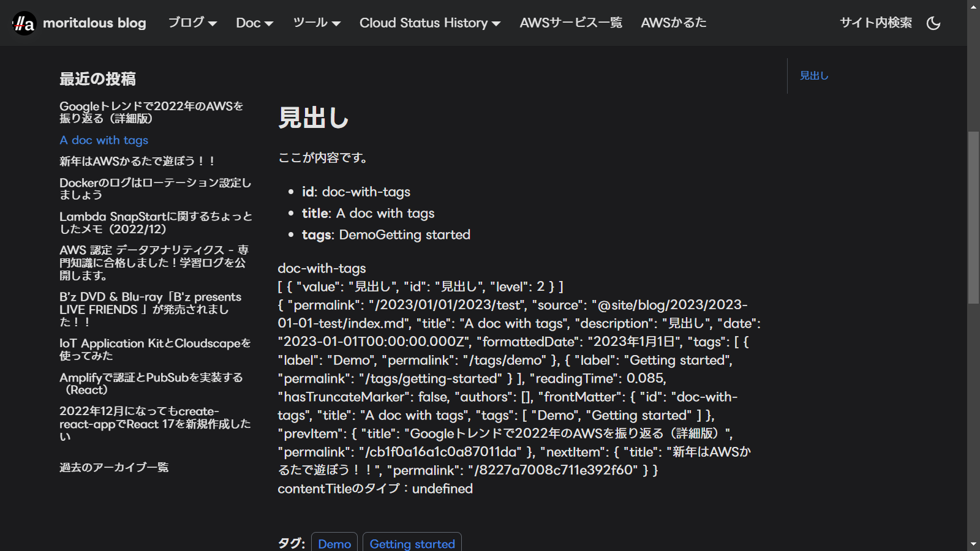This screenshot has width=980, height=551.
Task: View 過去のアーカイブ一覧 archive list
Action: 114,467
